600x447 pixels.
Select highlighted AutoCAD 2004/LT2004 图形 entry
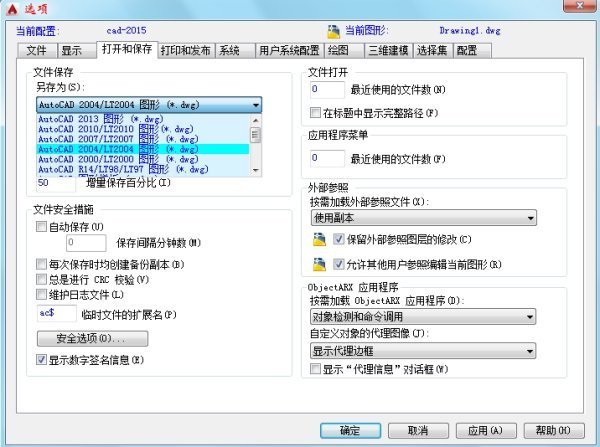tap(143, 149)
